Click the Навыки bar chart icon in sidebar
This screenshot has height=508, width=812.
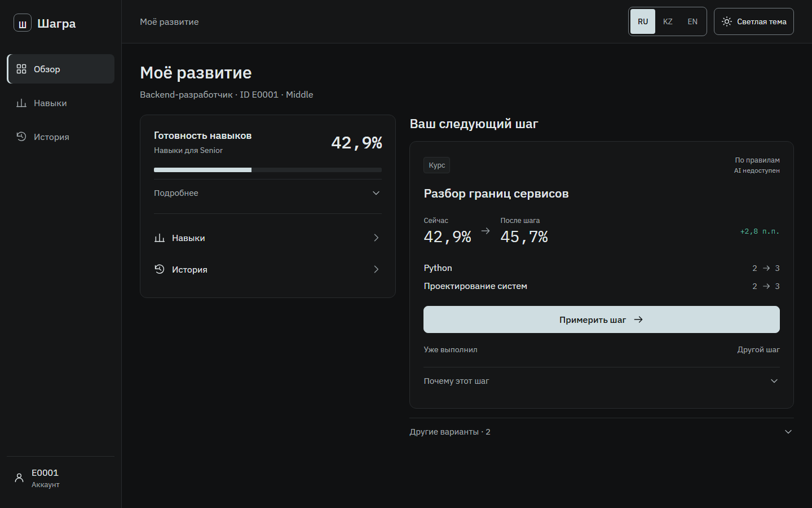tap(21, 103)
